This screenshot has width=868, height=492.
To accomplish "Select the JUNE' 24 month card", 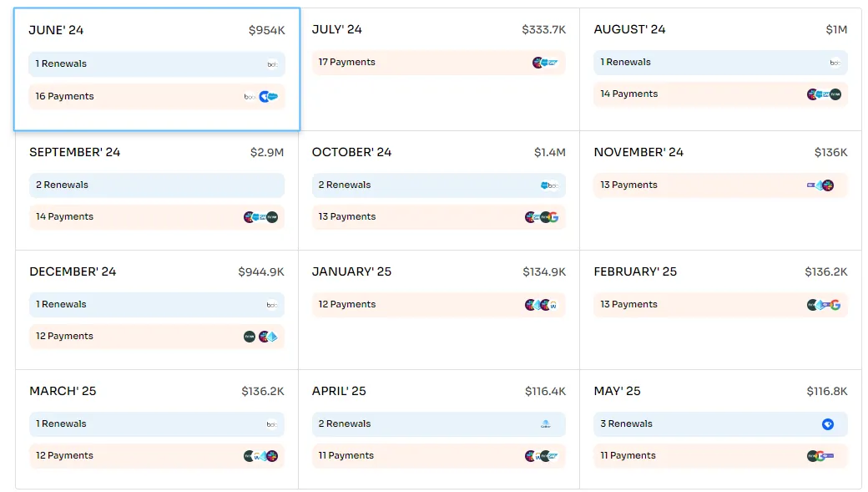I will (x=157, y=69).
